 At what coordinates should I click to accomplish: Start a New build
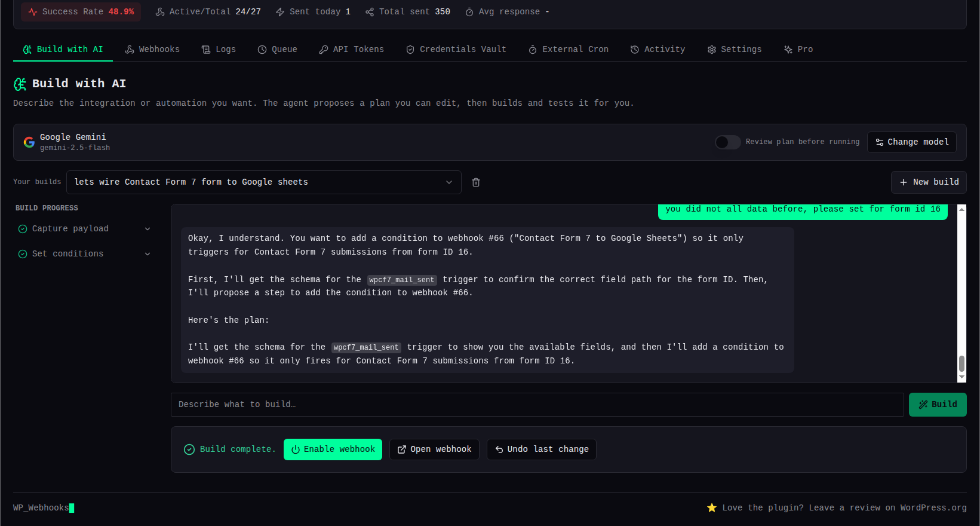[x=929, y=182]
